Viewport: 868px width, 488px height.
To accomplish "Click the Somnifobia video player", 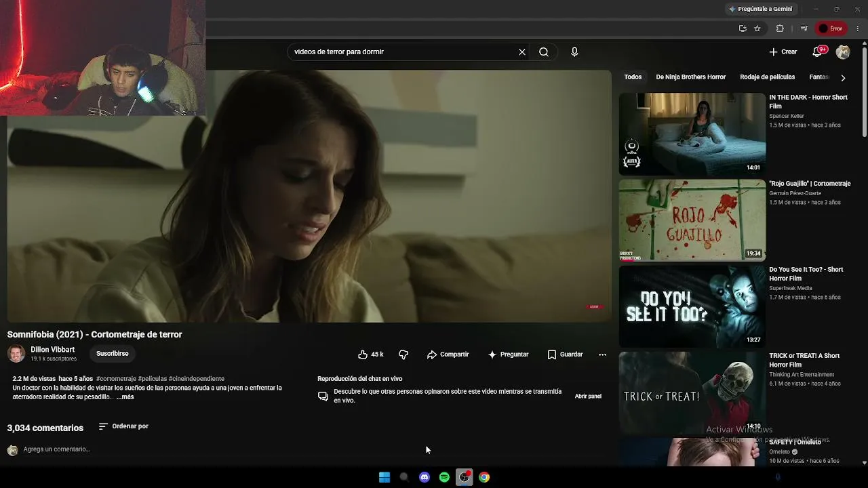I will coord(309,196).
